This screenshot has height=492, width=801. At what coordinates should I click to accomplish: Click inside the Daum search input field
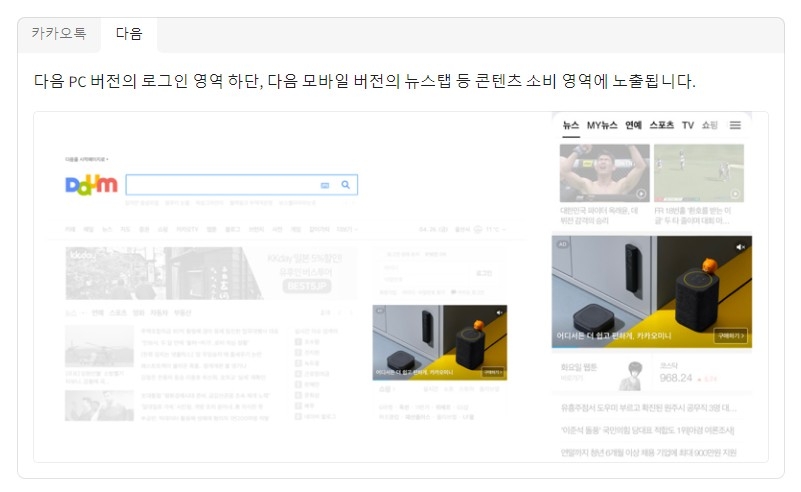point(222,185)
